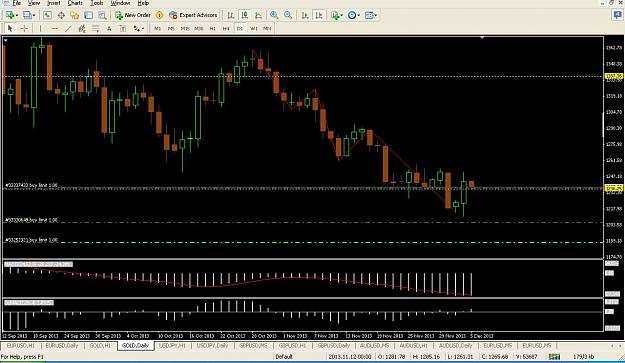Open the Tools menu
This screenshot has height=363, width=625.
(96, 3)
